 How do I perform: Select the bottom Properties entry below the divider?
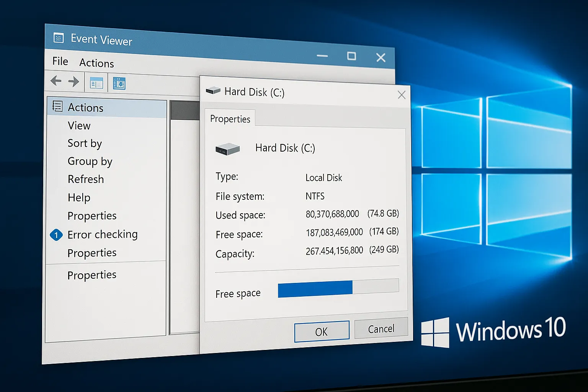tap(92, 275)
